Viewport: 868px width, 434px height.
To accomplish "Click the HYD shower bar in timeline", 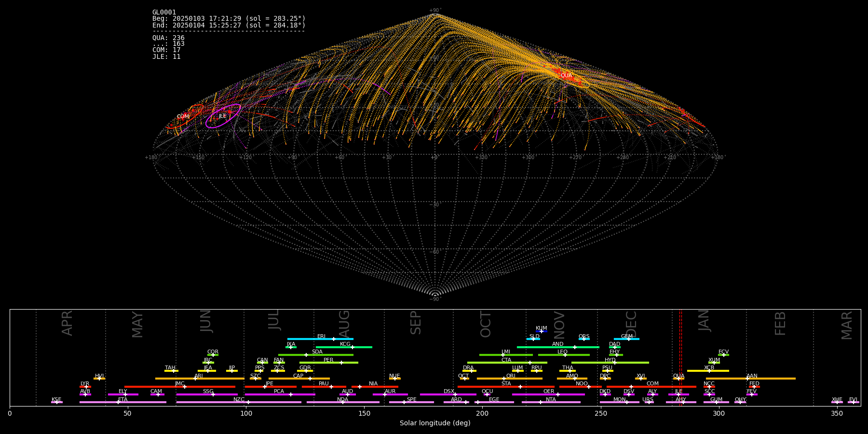I will click(x=610, y=363).
